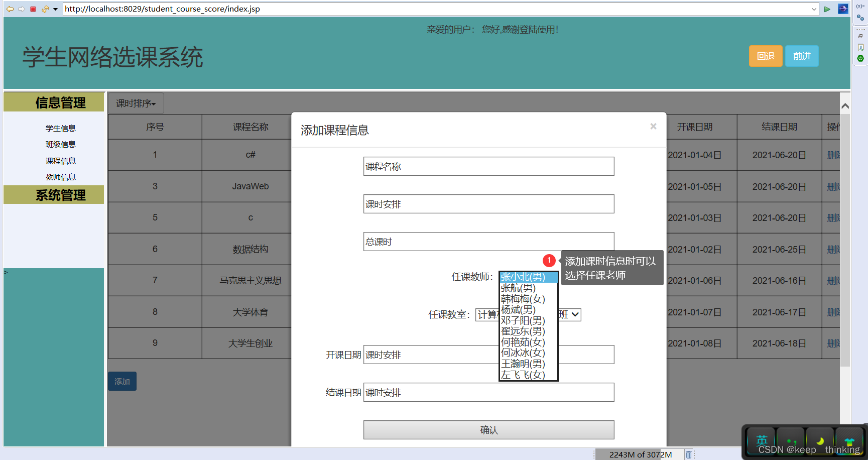Image resolution: width=868 pixels, height=460 pixels.
Task: Open the dropdown arrow beside the refresh icon
Action: (x=55, y=9)
